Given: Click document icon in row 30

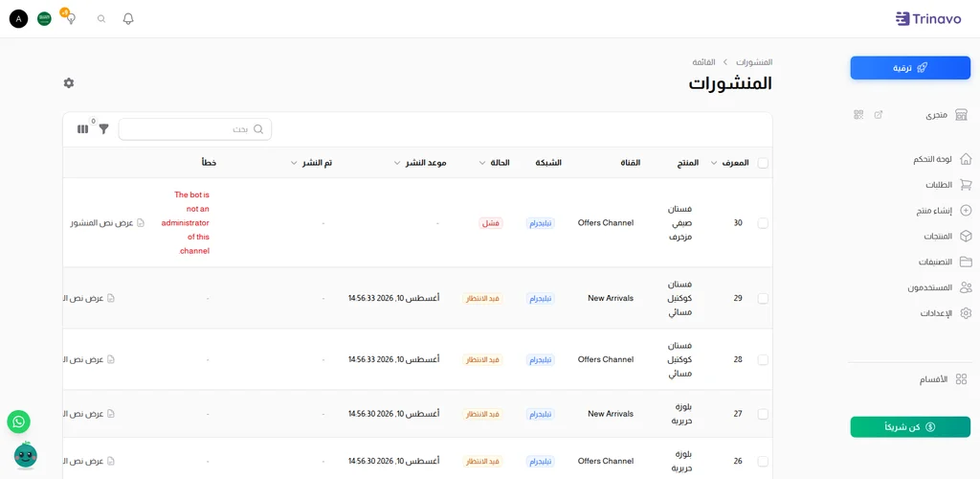Looking at the screenshot, I should coord(141,223).
